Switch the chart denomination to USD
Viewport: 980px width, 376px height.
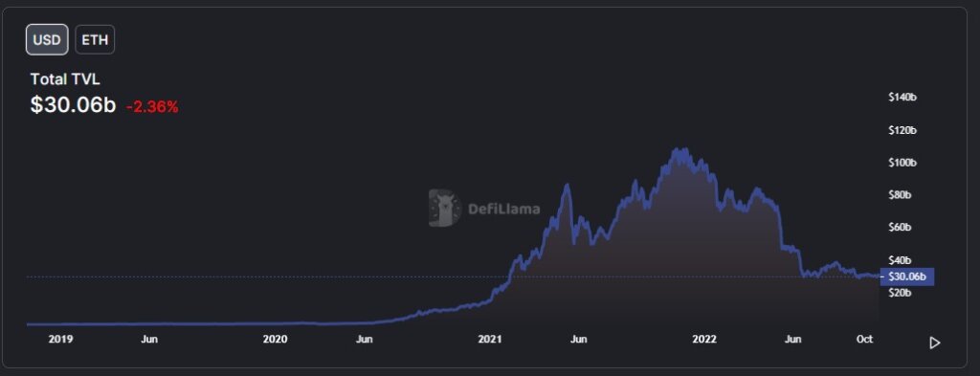47,40
